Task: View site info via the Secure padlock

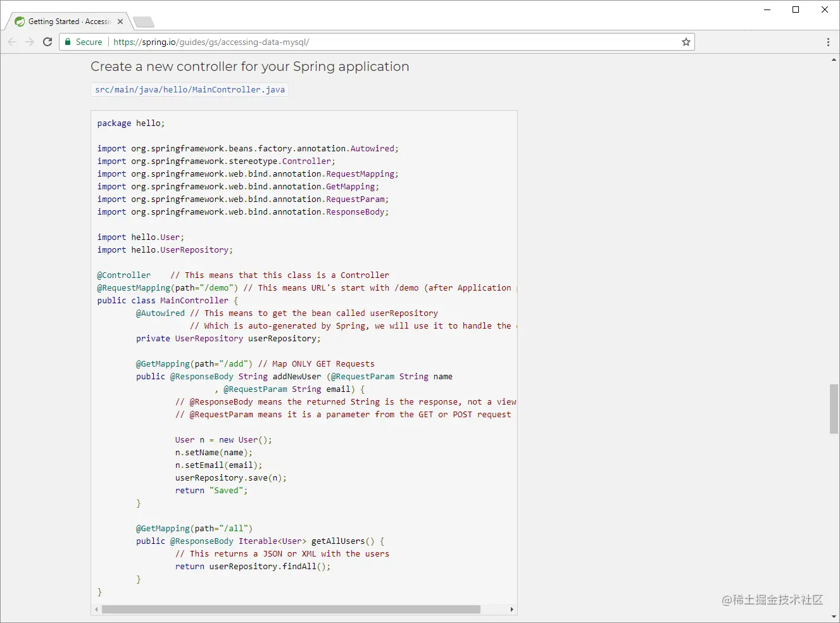Action: [x=84, y=42]
